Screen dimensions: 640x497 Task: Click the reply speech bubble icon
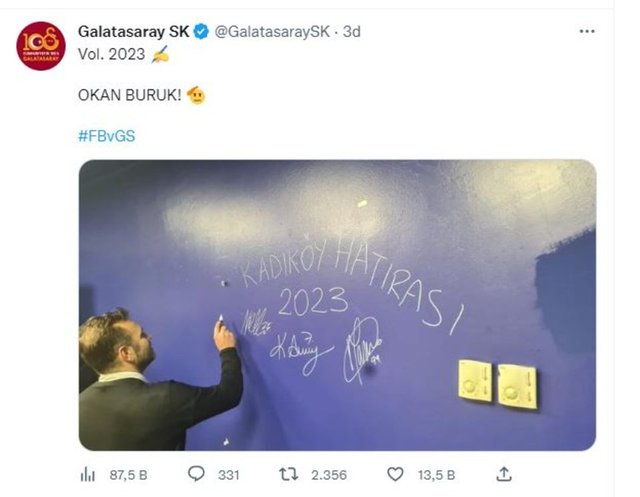196,474
